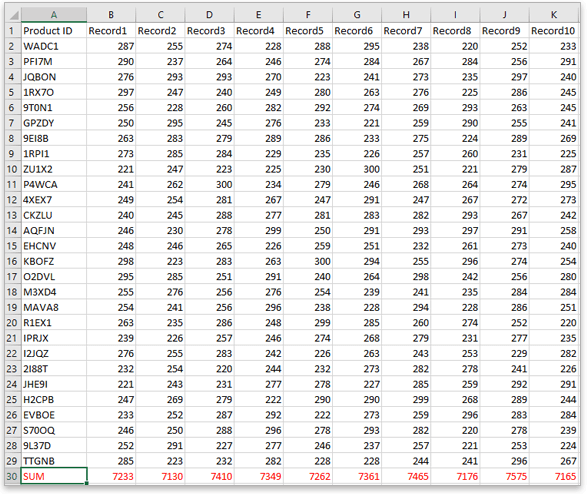This screenshot has height=494, width=587.
Task: Click the Record10 header cell
Action: (554, 31)
